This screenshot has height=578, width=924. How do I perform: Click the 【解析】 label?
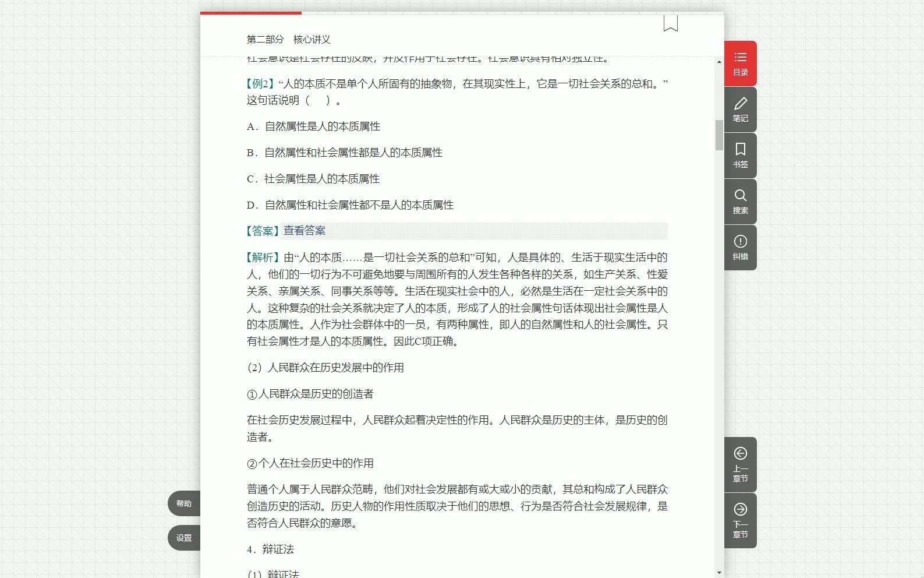point(263,258)
